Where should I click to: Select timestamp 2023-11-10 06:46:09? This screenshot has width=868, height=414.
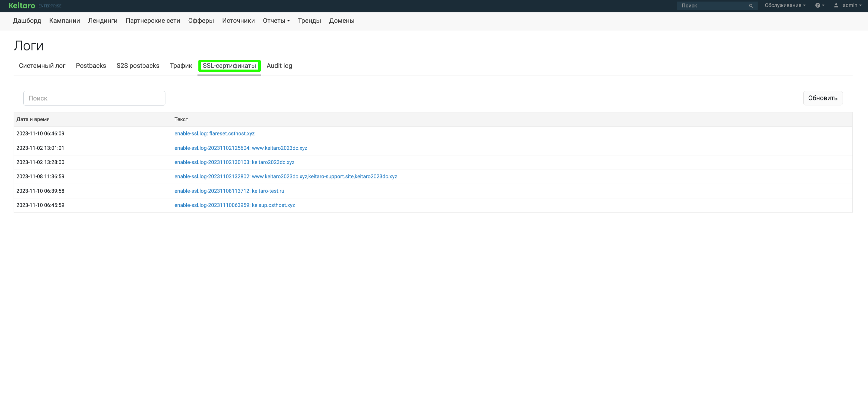(x=40, y=133)
